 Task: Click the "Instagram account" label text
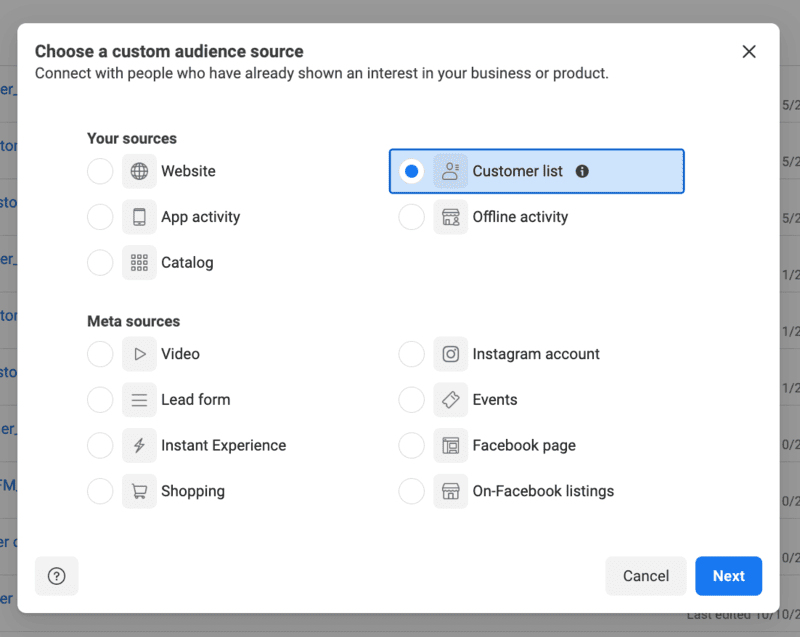[x=536, y=354]
